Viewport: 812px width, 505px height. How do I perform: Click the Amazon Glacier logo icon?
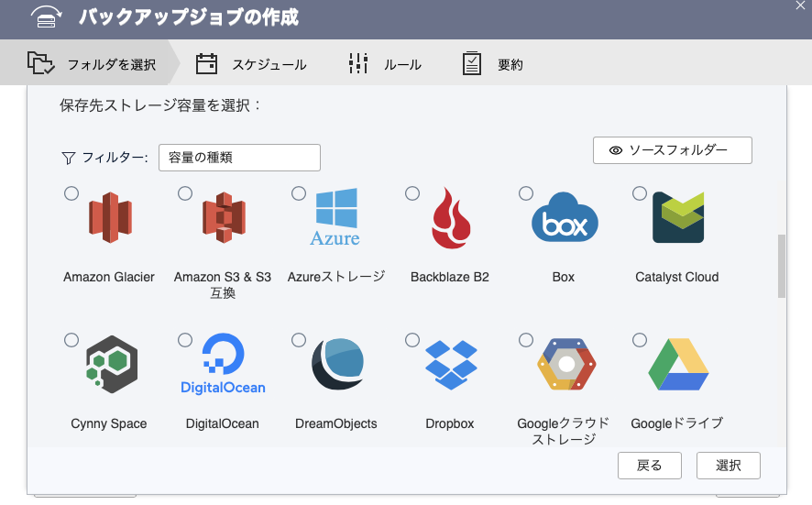coord(110,217)
